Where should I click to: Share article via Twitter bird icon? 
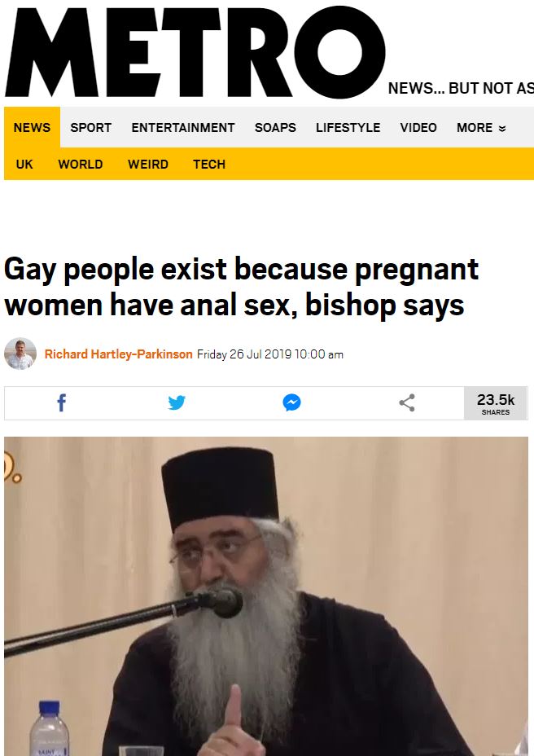click(177, 402)
